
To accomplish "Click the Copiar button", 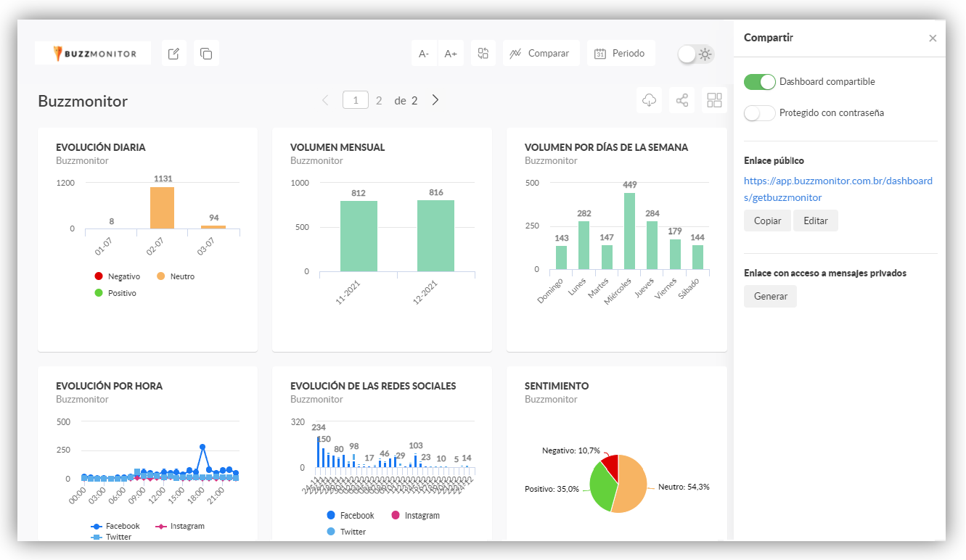I will point(768,221).
